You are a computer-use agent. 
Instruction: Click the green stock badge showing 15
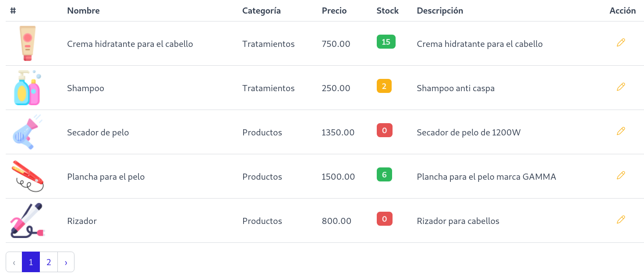[x=386, y=42]
